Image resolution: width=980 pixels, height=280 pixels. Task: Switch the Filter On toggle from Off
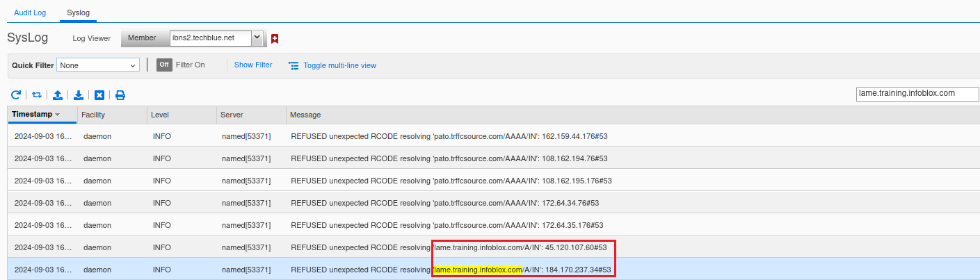tap(164, 65)
